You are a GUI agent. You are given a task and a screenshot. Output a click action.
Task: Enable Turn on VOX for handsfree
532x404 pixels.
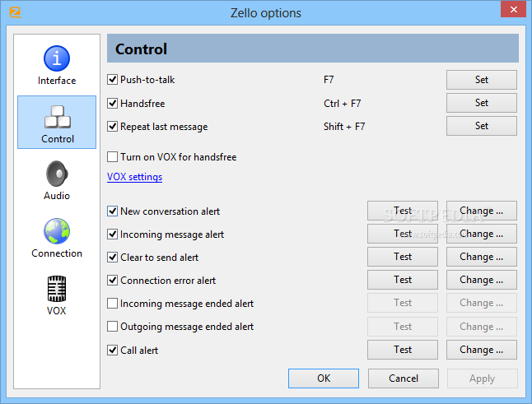tap(112, 157)
